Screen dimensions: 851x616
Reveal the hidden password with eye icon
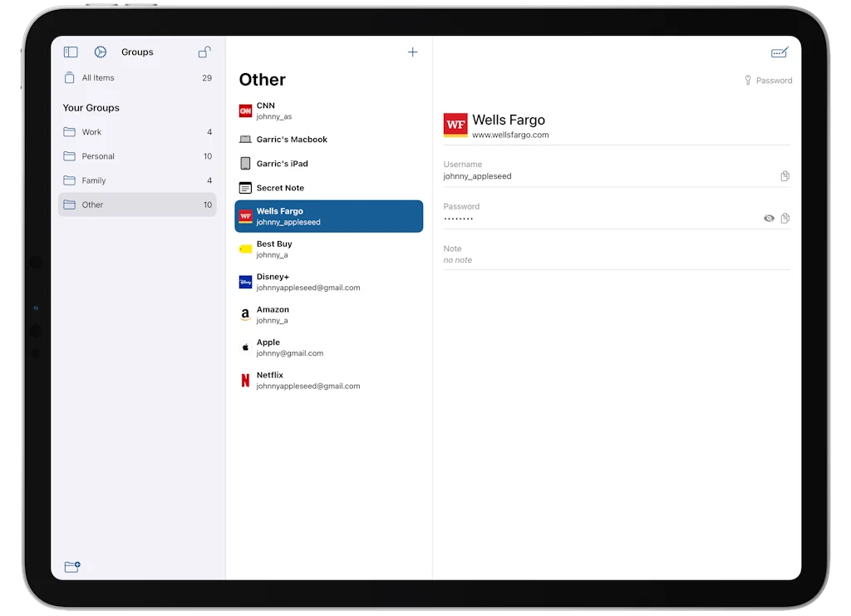pyautogui.click(x=769, y=219)
